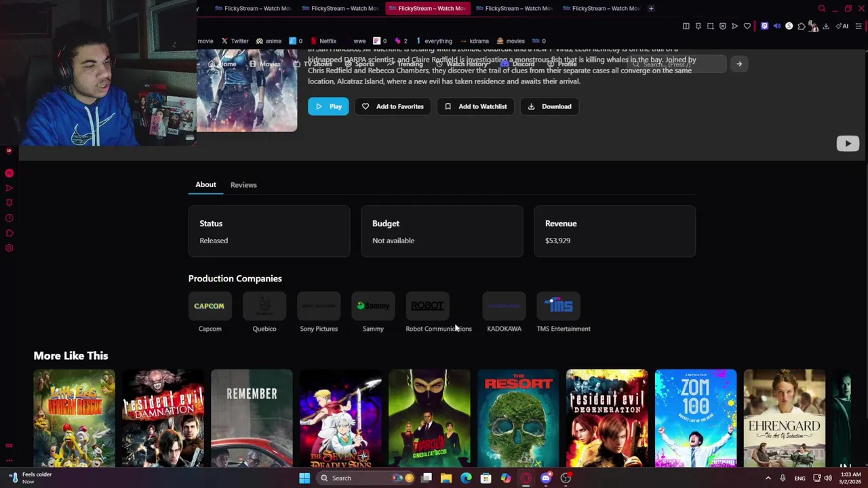Click the snapshot icon in browser toolbar
The width and height of the screenshot is (868, 488).
(710, 26)
